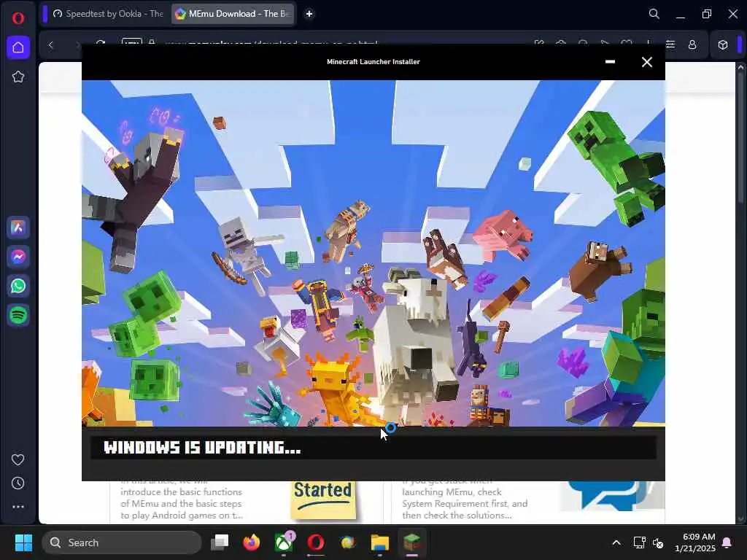Open browsing history clock icon

point(18,483)
